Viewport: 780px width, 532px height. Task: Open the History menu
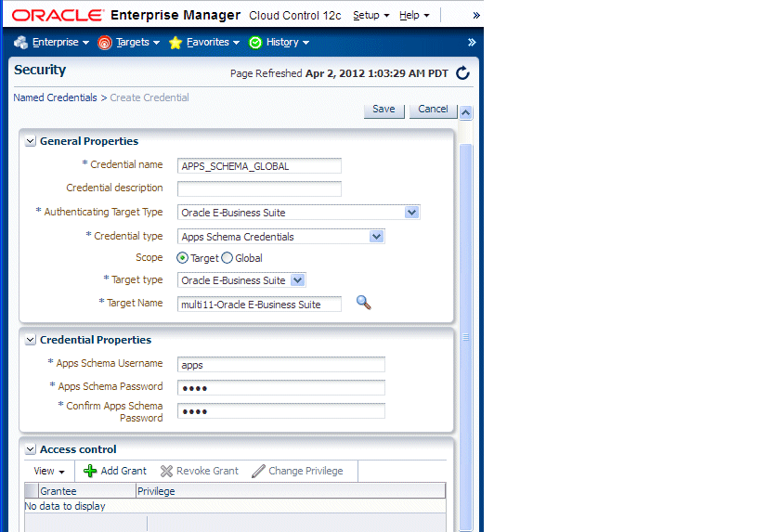(x=288, y=43)
